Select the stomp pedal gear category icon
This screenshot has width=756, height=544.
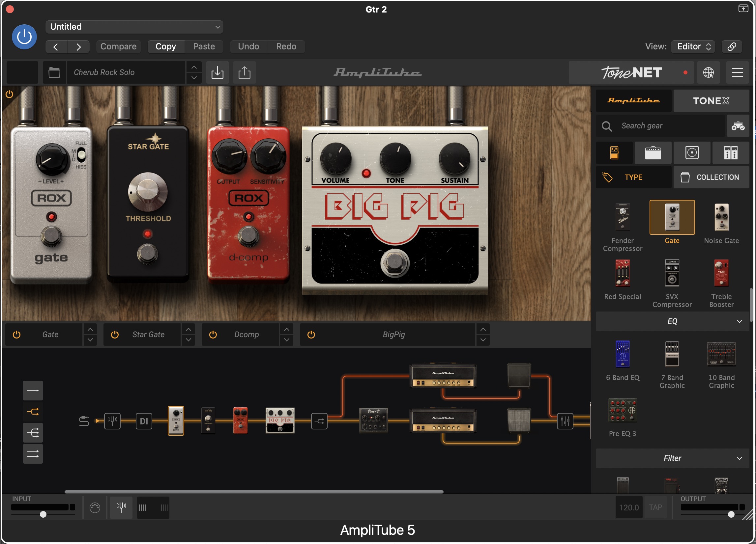(614, 153)
